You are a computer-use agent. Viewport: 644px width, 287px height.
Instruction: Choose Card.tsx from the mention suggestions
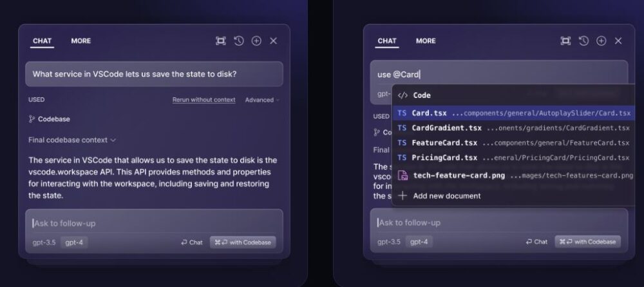[513, 113]
